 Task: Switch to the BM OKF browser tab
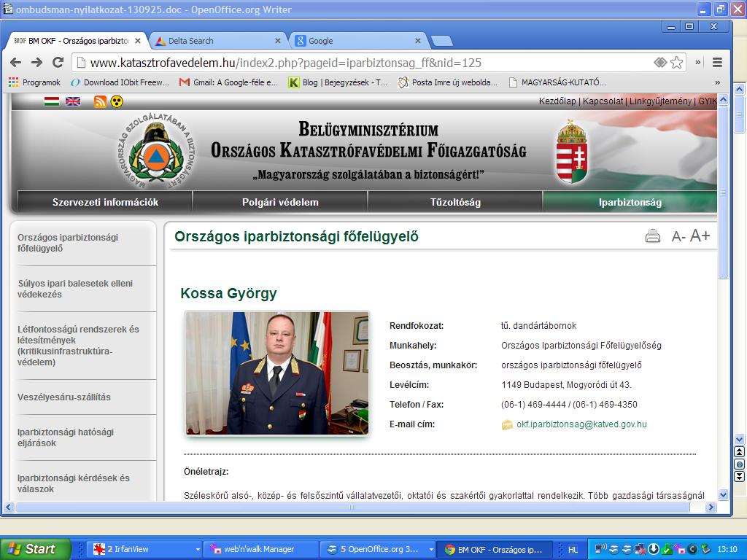[x=76, y=41]
